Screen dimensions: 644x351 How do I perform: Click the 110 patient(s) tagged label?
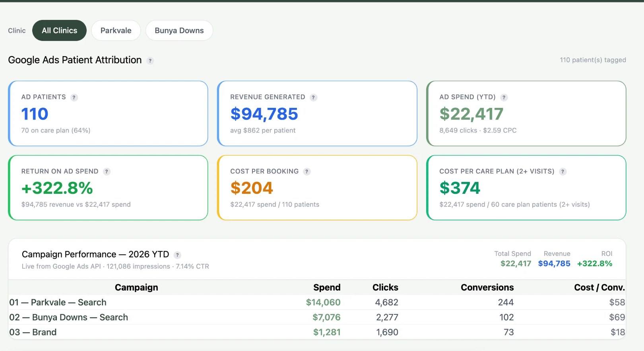click(x=593, y=60)
